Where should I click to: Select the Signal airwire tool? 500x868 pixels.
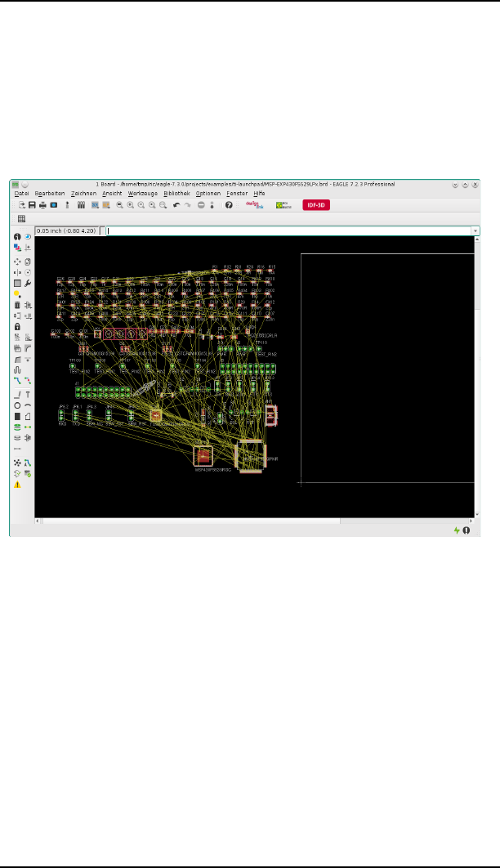point(28,427)
